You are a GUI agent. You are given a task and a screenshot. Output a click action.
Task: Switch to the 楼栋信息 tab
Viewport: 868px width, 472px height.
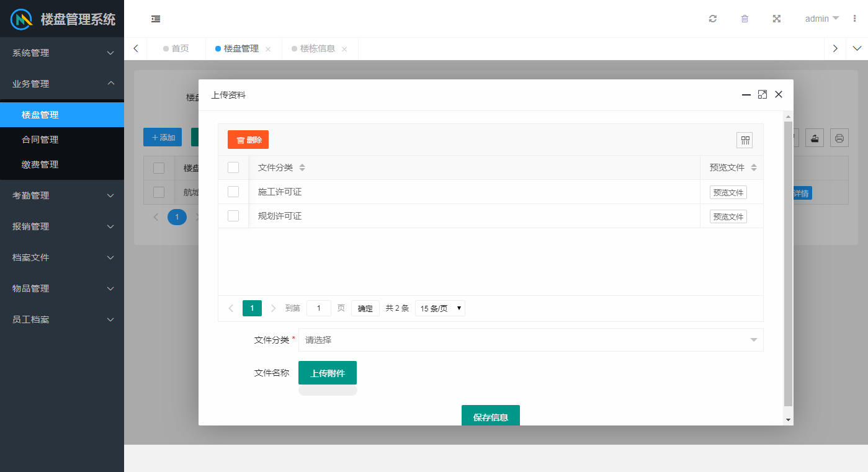pos(317,48)
